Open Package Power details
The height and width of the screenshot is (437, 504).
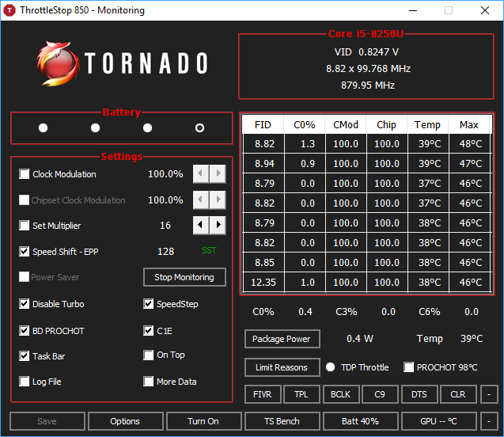tap(282, 339)
